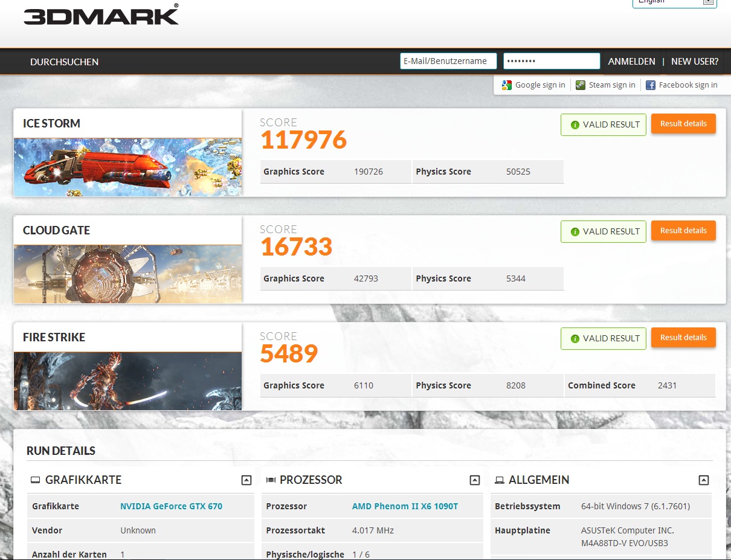Click the Prozessor chip icon
The image size is (731, 560).
pyautogui.click(x=271, y=480)
